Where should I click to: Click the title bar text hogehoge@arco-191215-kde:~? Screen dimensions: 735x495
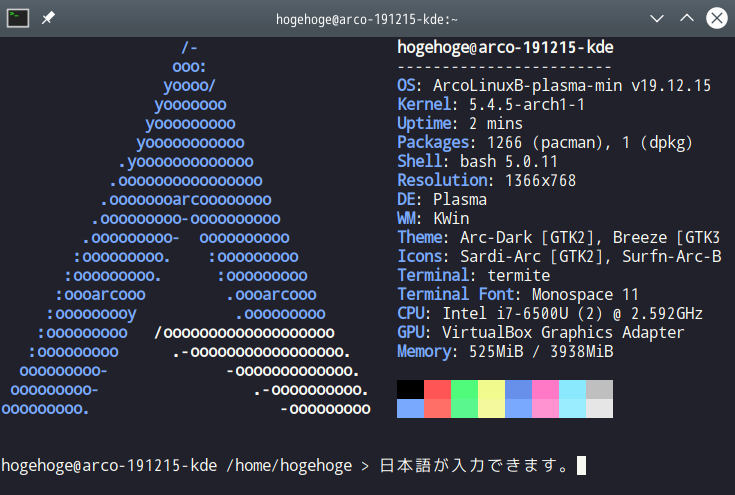coord(367,19)
